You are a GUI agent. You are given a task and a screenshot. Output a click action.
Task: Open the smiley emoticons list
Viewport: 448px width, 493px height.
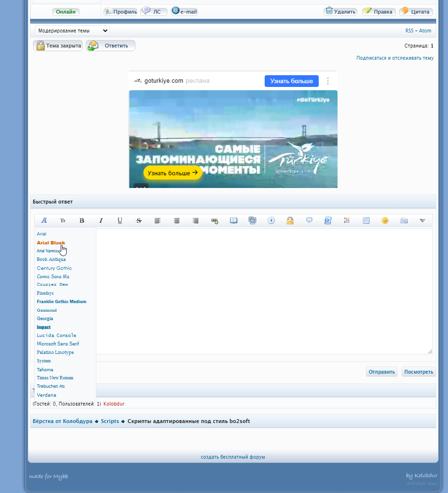point(385,220)
